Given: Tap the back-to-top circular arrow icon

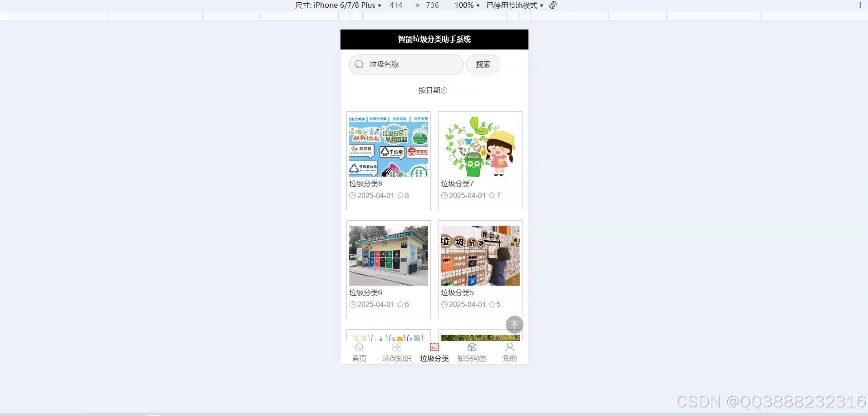Looking at the screenshot, I should (514, 324).
